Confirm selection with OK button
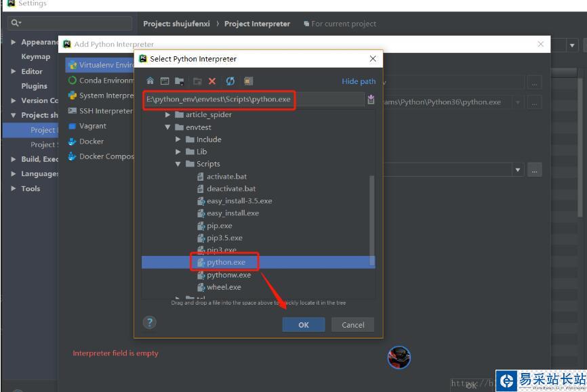This screenshot has width=587, height=392. (x=304, y=325)
